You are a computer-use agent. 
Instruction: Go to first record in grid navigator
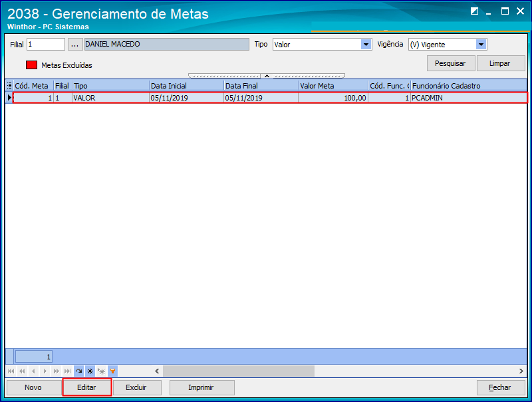pos(11,371)
